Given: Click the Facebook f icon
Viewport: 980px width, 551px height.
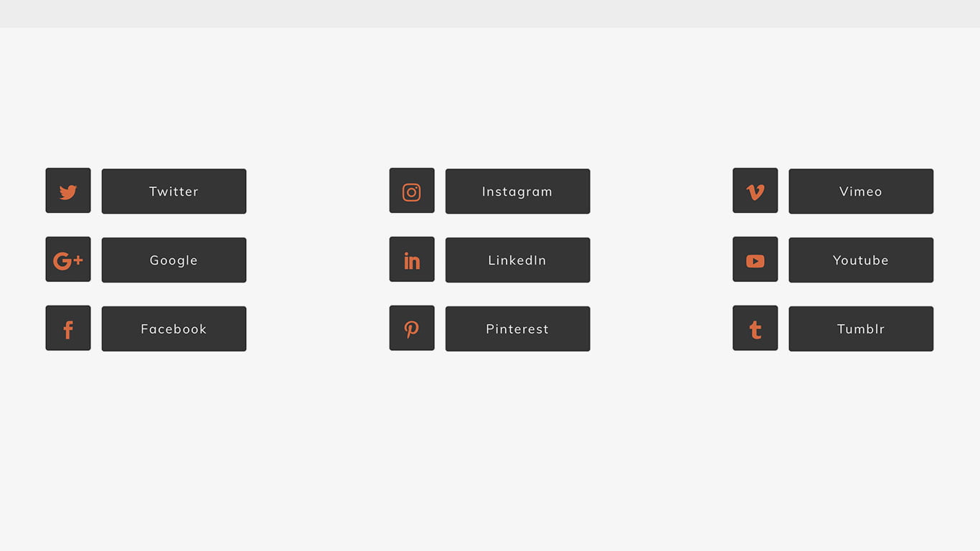Looking at the screenshot, I should point(68,329).
